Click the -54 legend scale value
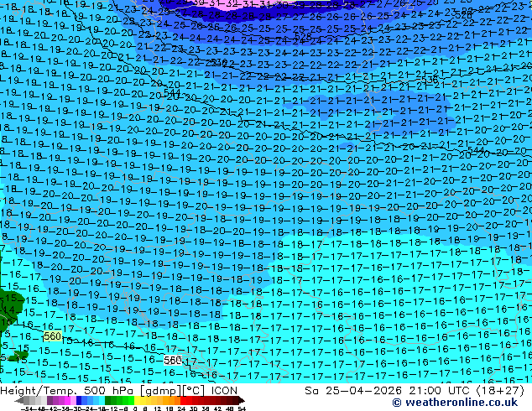Screen dimensions: 532x411 [x=27, y=409]
